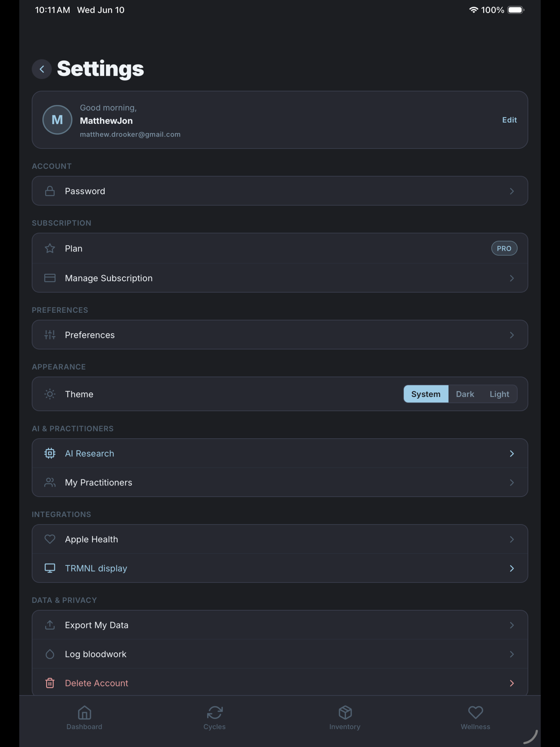Click the Plan star icon
Viewport: 560px width, 747px height.
50,248
